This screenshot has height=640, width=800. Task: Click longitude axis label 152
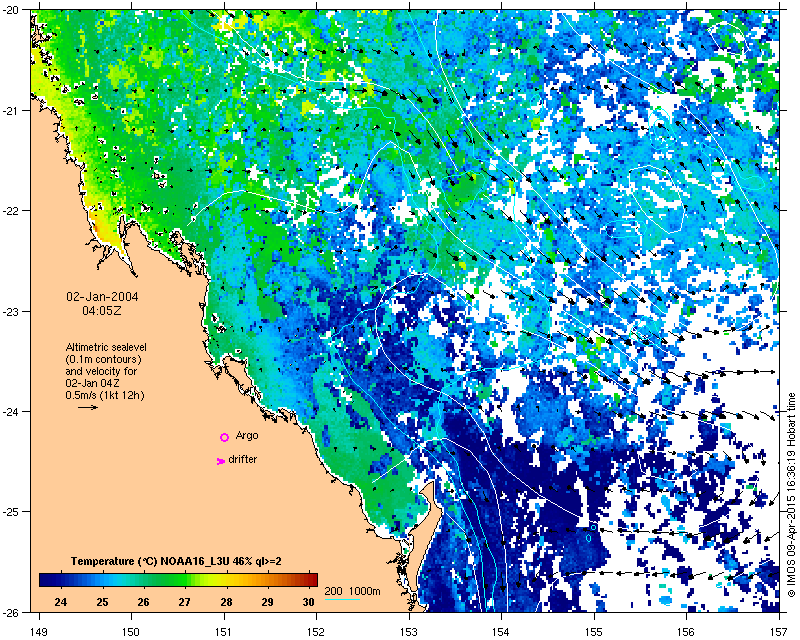316,632
